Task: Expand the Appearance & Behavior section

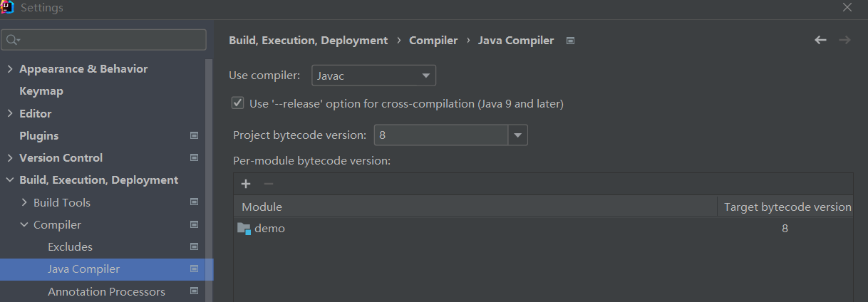Action: 9,69
